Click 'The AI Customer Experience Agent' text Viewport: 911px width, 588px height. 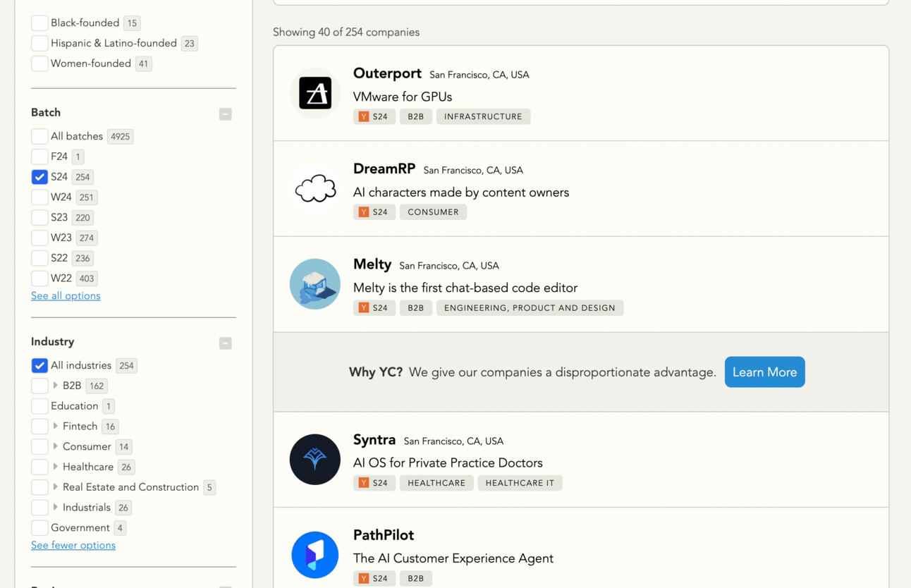(453, 558)
